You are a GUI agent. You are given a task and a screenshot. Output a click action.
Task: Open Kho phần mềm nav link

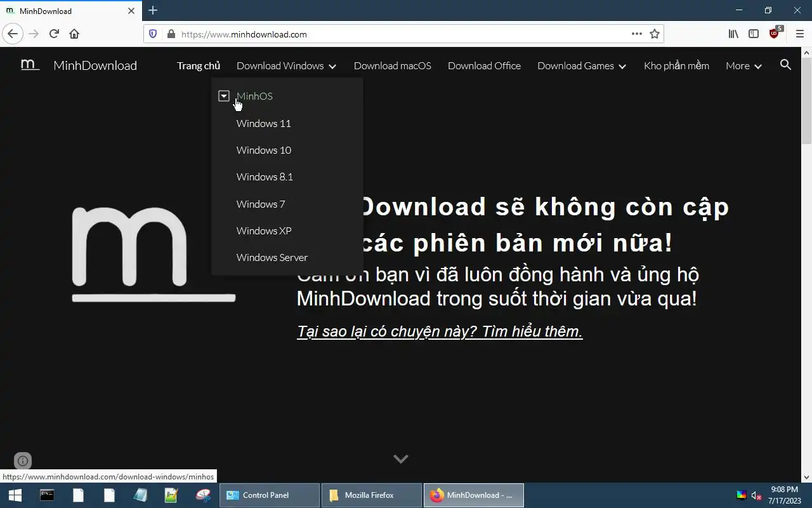pos(676,65)
